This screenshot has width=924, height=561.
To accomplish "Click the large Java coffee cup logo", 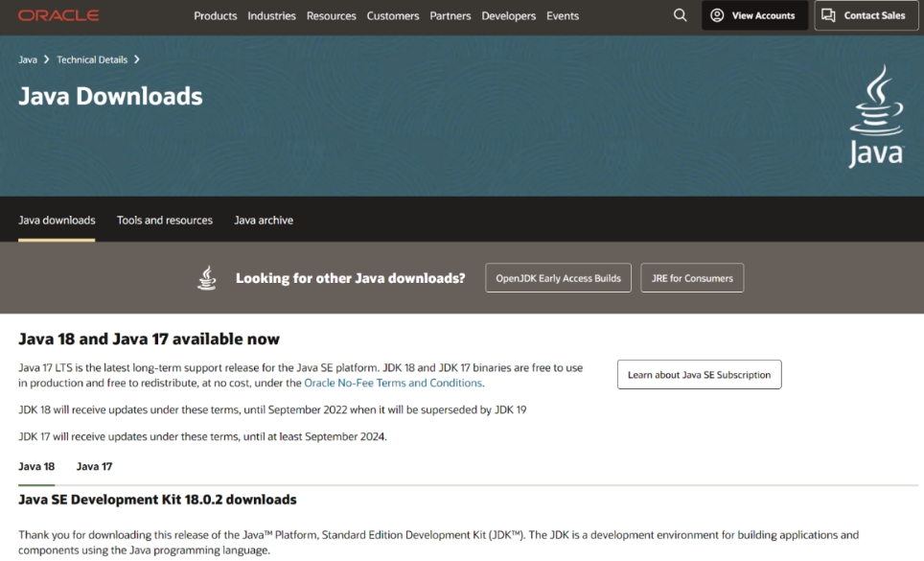I will tap(875, 116).
